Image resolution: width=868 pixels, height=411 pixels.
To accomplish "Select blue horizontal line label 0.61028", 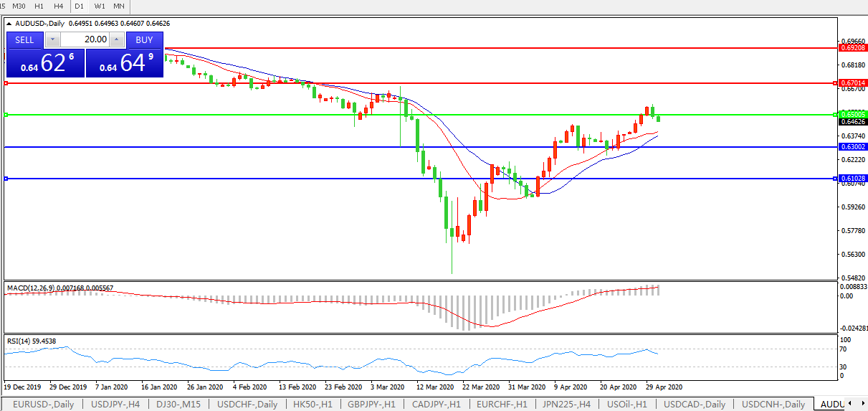I will [852, 178].
